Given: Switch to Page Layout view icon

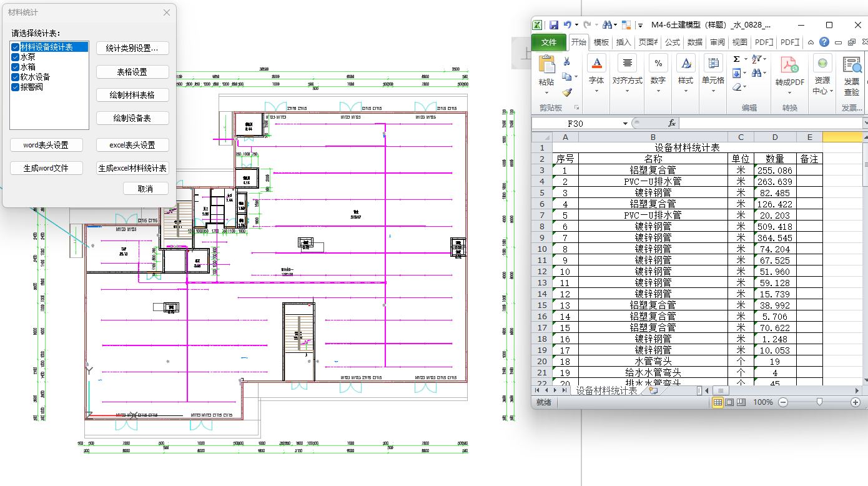Looking at the screenshot, I should coord(729,403).
